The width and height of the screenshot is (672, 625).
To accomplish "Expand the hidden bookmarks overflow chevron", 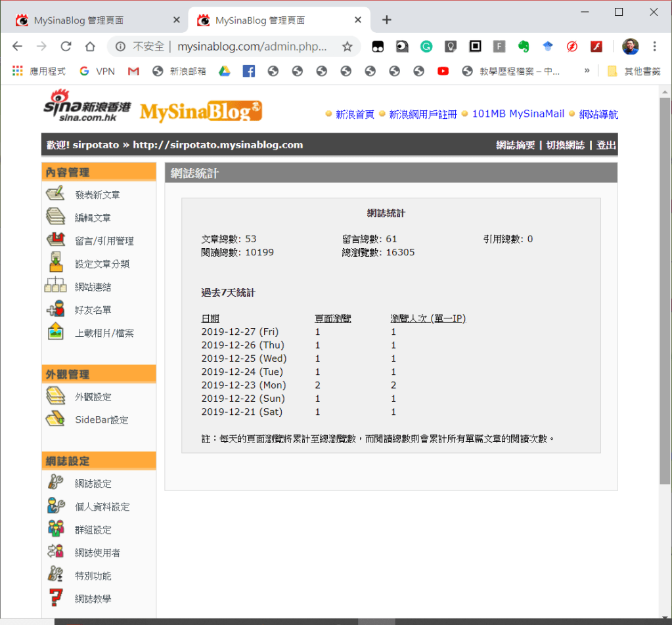I will pos(587,71).
